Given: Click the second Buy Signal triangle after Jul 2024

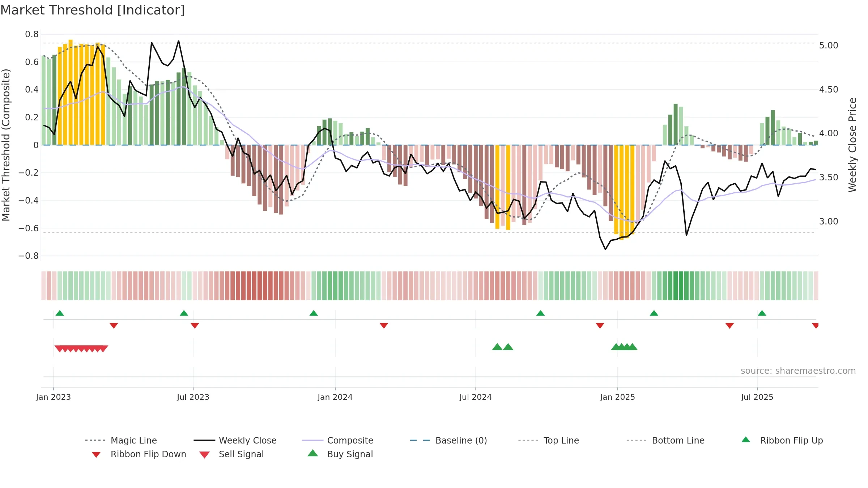Looking at the screenshot, I should pos(508,347).
